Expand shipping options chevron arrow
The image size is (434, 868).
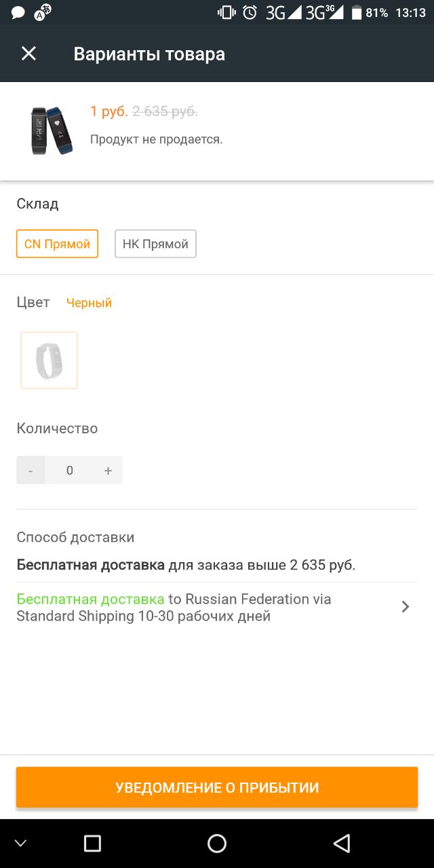point(405,607)
